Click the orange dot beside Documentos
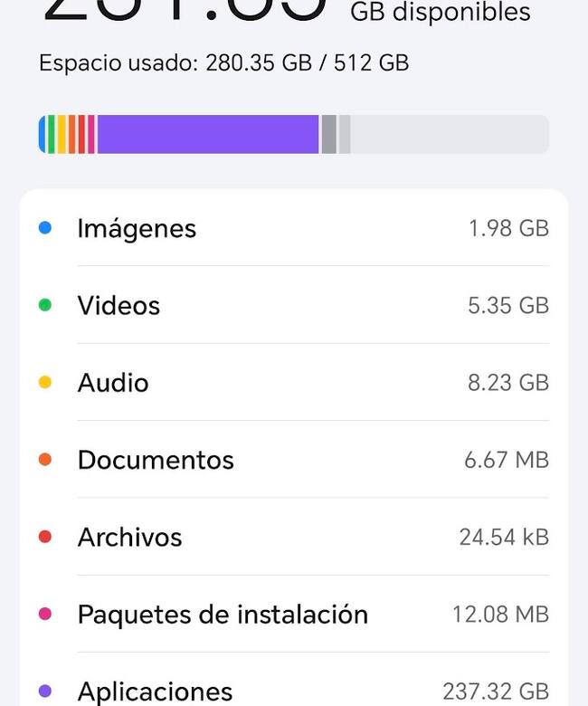 coord(44,460)
